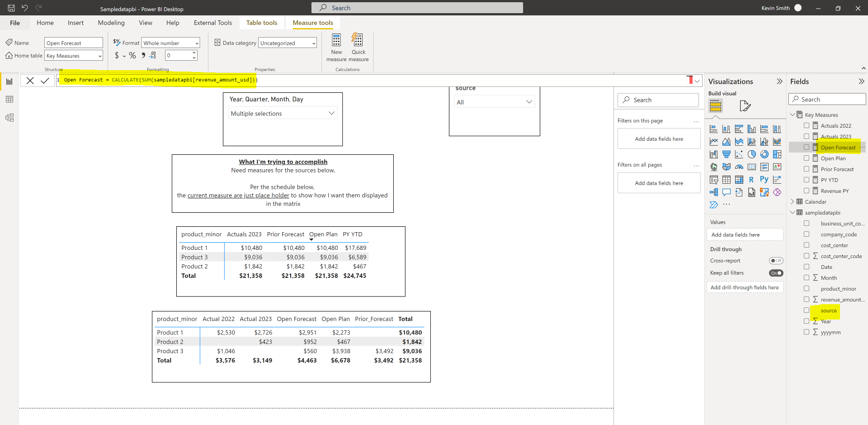Viewport: 868px width, 425px height.
Task: Open the source slicer All dropdown
Action: [494, 102]
